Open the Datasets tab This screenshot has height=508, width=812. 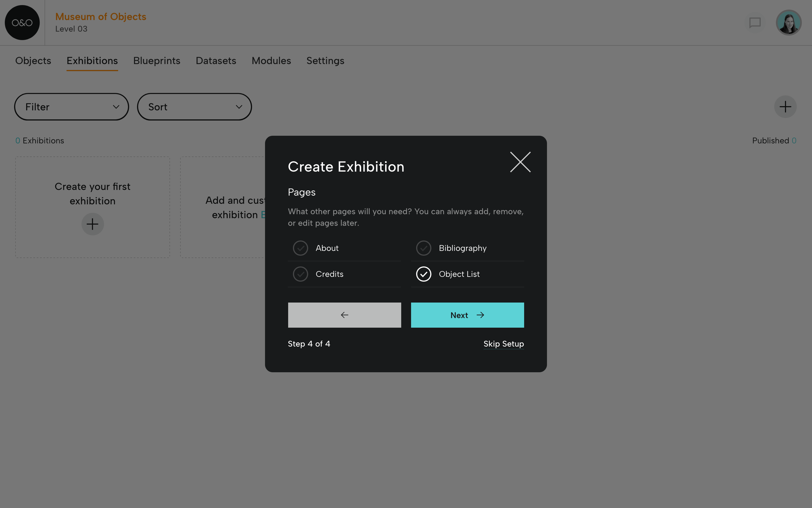pos(216,61)
